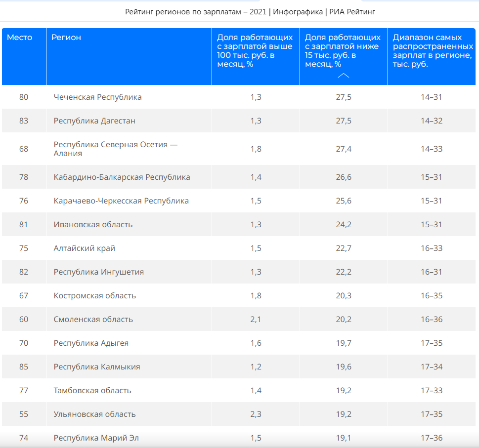479x448 pixels.
Task: Click value 1,2 in Калмыкия row
Action: 256,367
